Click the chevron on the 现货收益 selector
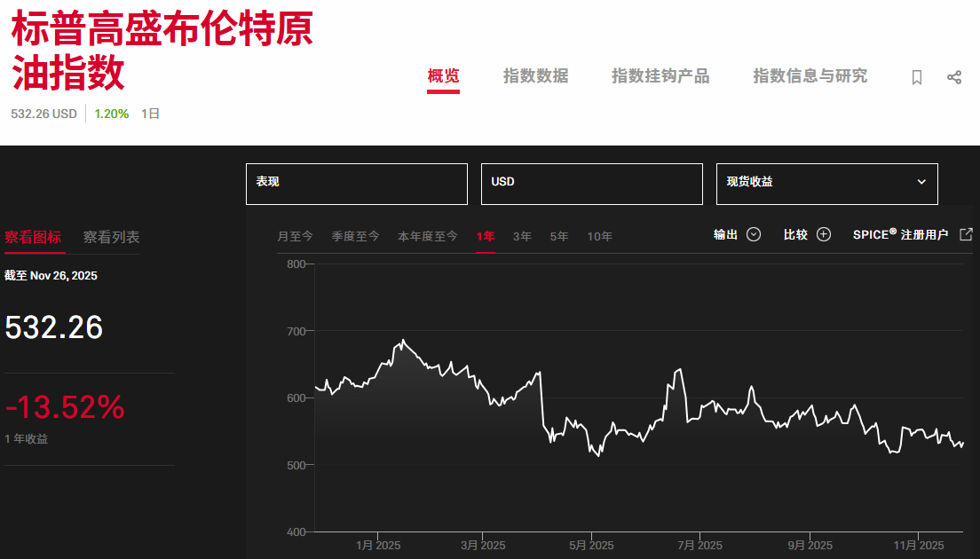 (x=921, y=183)
